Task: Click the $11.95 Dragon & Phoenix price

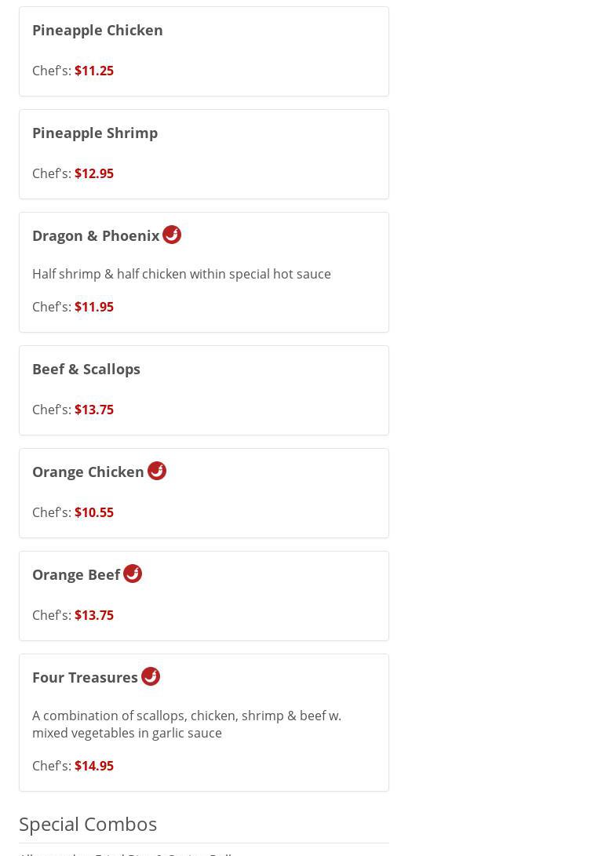Action: (94, 307)
